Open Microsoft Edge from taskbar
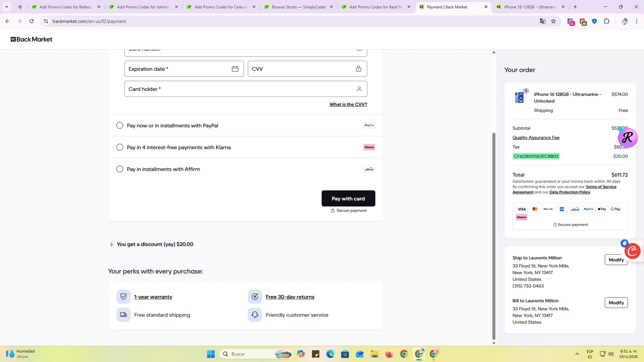644x362 pixels. pos(330,354)
